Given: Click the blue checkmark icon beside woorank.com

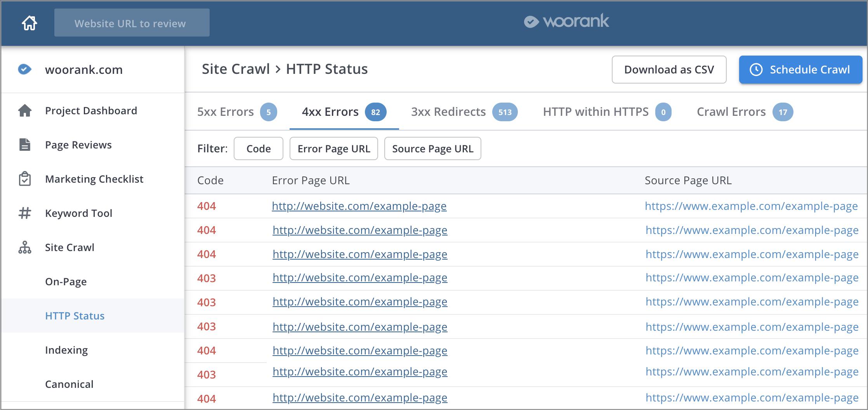Looking at the screenshot, I should point(24,70).
